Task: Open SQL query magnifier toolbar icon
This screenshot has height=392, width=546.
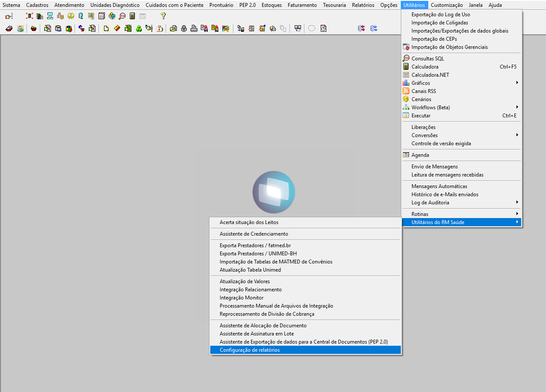Action: pyautogui.click(x=122, y=16)
